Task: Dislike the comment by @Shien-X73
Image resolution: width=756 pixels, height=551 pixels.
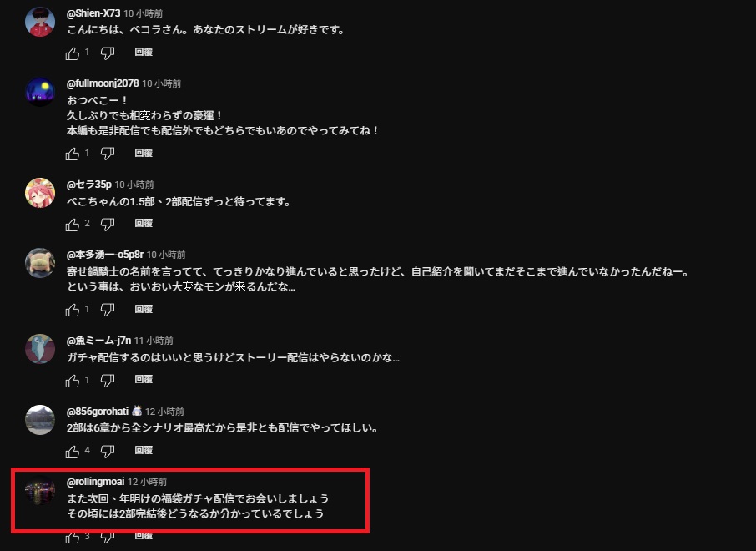Action: pyautogui.click(x=108, y=53)
